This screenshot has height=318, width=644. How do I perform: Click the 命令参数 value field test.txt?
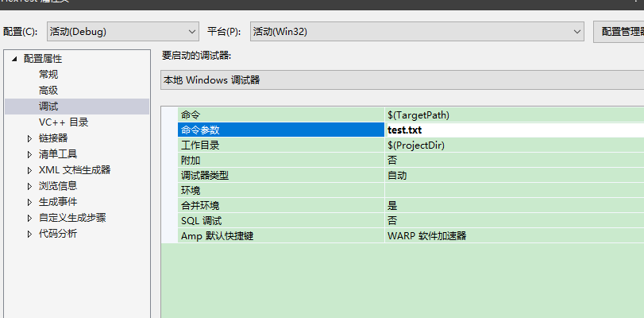click(x=513, y=130)
